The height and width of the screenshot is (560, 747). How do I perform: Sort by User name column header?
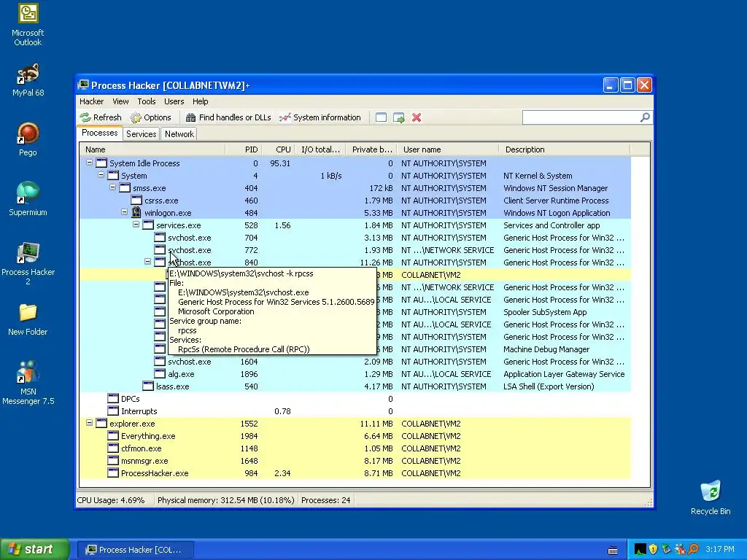click(x=448, y=149)
